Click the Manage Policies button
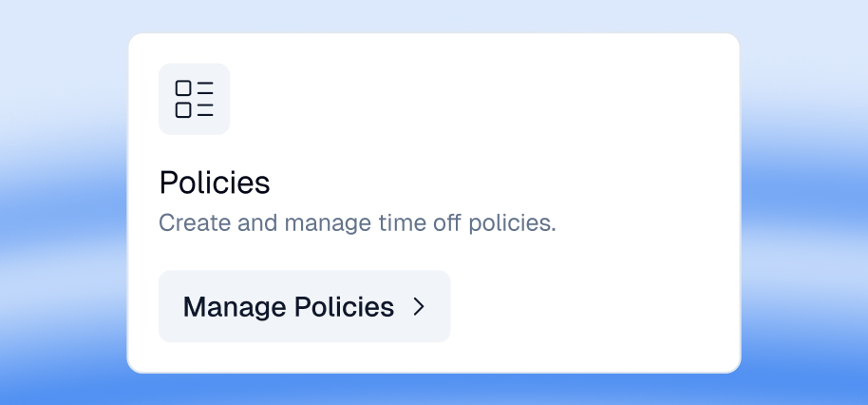Screen dimensions: 868x405 coord(304,306)
